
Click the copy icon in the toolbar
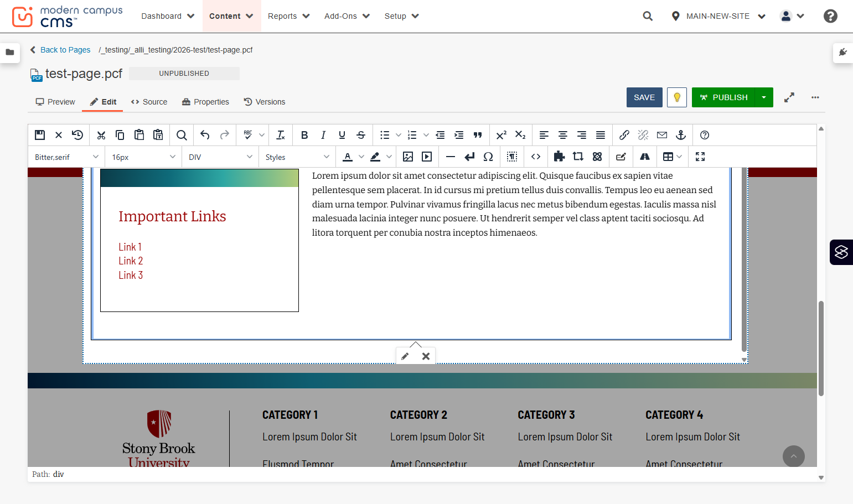coord(120,135)
